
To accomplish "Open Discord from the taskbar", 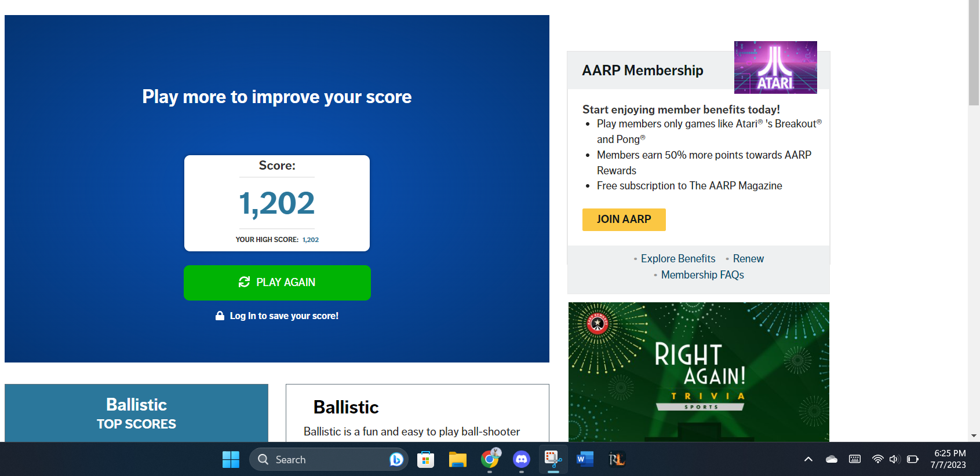I will (x=522, y=459).
